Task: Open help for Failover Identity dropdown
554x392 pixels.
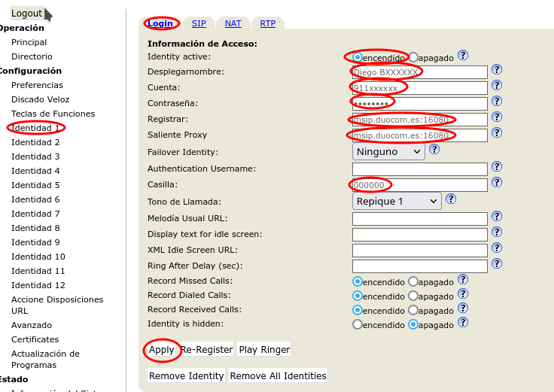Action: [434, 150]
